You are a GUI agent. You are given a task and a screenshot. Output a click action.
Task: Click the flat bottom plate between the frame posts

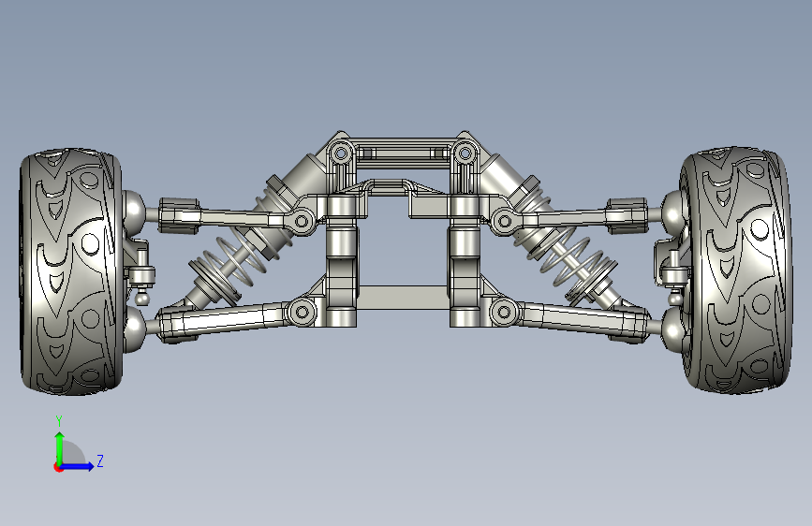[x=403, y=298]
